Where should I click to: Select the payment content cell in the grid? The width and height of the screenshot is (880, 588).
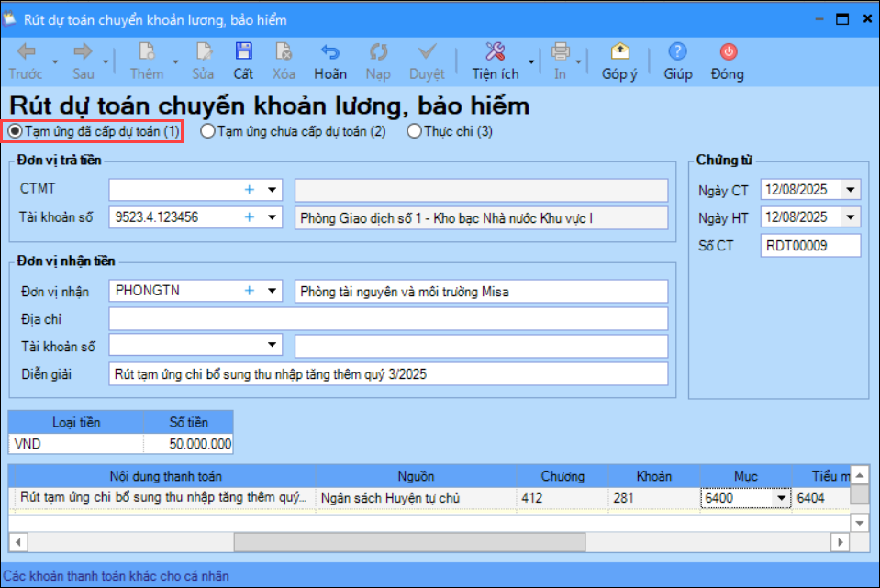(x=165, y=498)
